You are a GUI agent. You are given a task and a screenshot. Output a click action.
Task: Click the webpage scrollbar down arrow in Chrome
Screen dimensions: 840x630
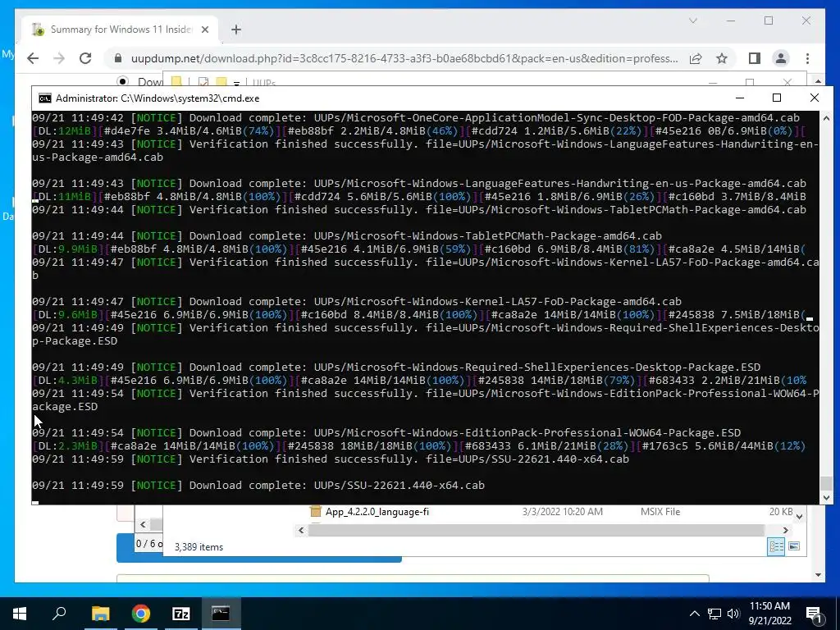[818, 575]
